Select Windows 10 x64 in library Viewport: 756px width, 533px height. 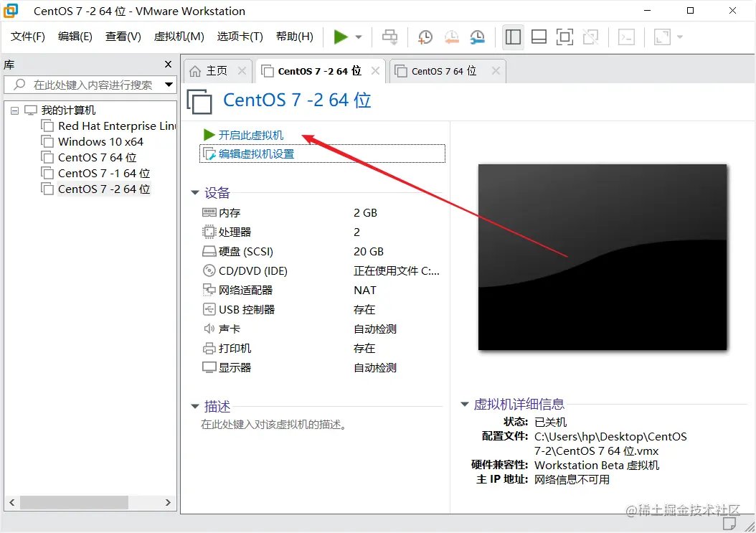click(x=100, y=142)
